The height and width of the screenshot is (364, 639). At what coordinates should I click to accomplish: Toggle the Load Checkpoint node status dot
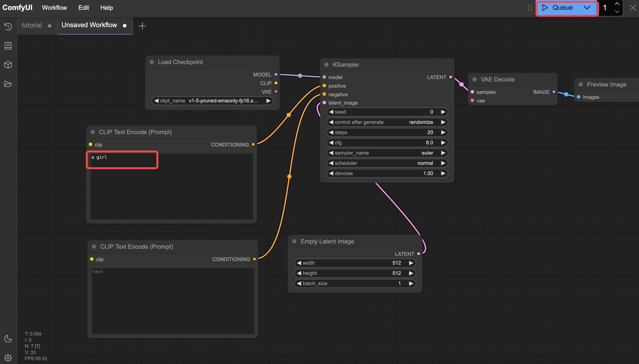pos(152,61)
